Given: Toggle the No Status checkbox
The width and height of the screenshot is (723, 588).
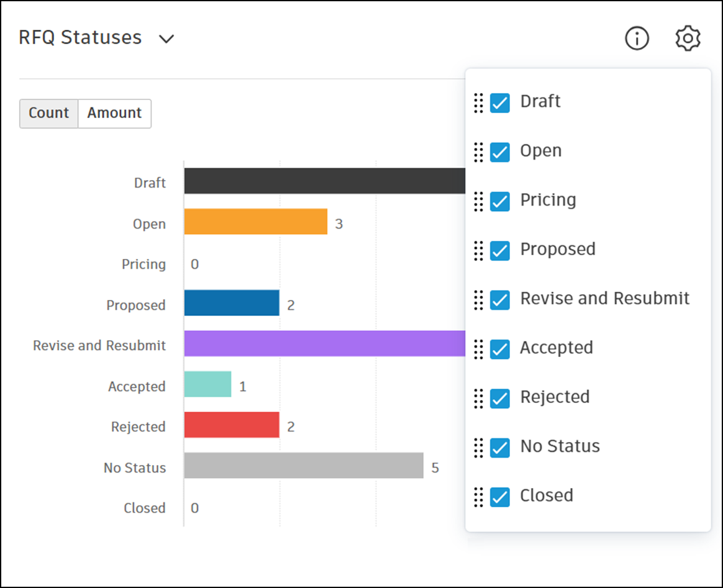Looking at the screenshot, I should (x=500, y=448).
